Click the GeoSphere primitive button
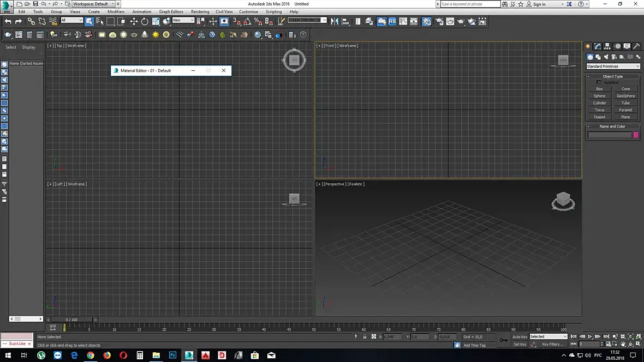The height and width of the screenshot is (362, 644). pyautogui.click(x=625, y=96)
